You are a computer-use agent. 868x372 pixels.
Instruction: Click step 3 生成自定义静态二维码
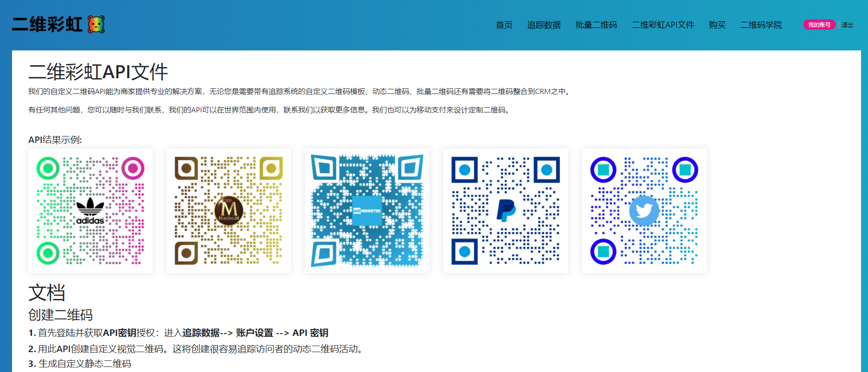point(80,364)
